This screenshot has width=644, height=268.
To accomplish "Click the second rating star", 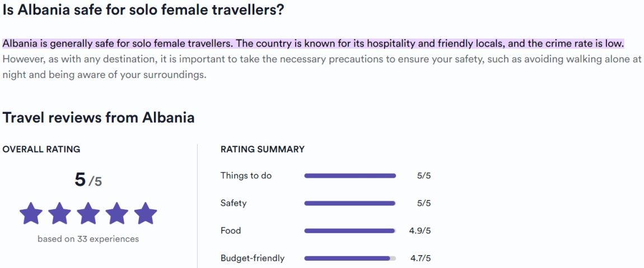I will (59, 214).
